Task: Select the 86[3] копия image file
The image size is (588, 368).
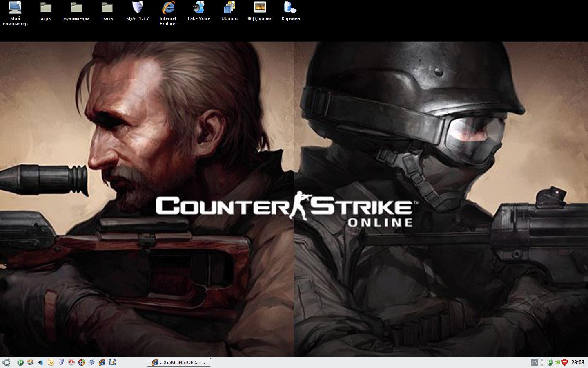Action: coord(260,11)
